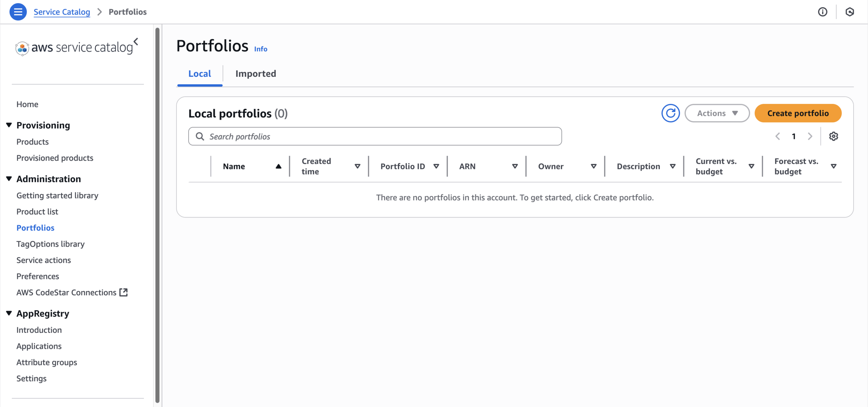This screenshot has width=868, height=407.
Task: Collapse the AppRegistry section
Action: click(x=9, y=314)
